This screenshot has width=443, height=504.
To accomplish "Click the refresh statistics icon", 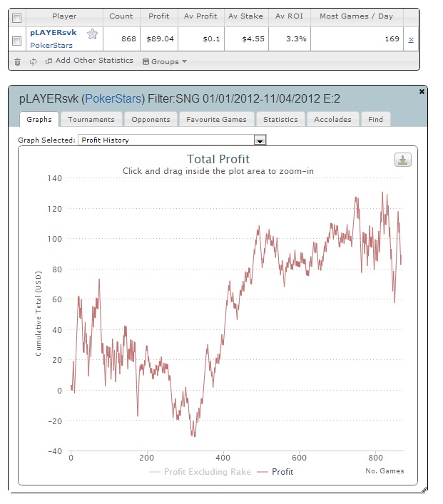I will point(33,61).
